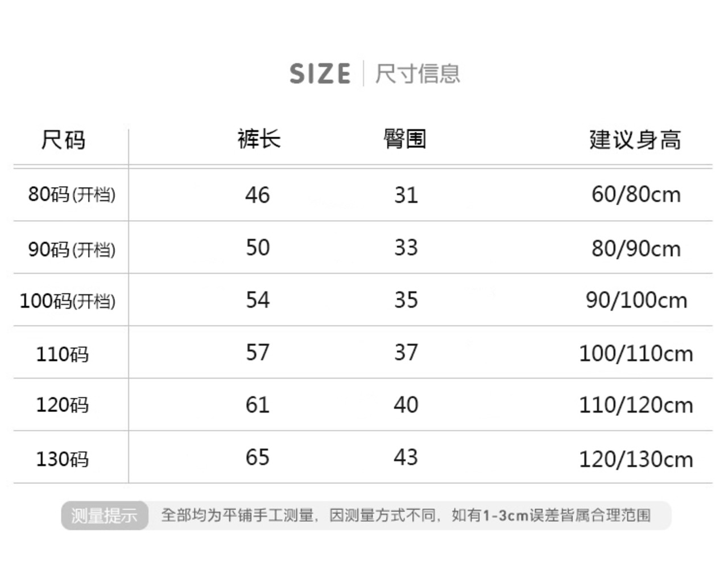
Task: Select the 尺码 column header
Action: point(63,140)
